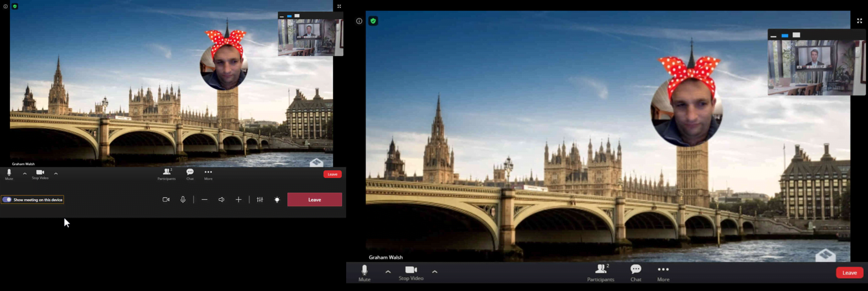This screenshot has height=291, width=868.
Task: Expand audio options arrow next to Mute, left window
Action: (x=25, y=174)
